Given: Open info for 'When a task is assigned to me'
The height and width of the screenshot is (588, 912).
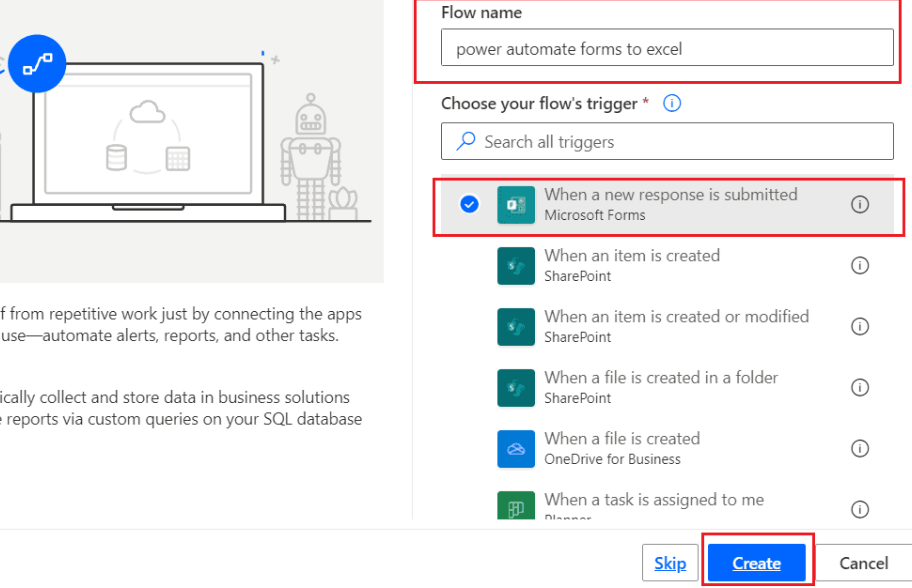Looking at the screenshot, I should (x=860, y=509).
